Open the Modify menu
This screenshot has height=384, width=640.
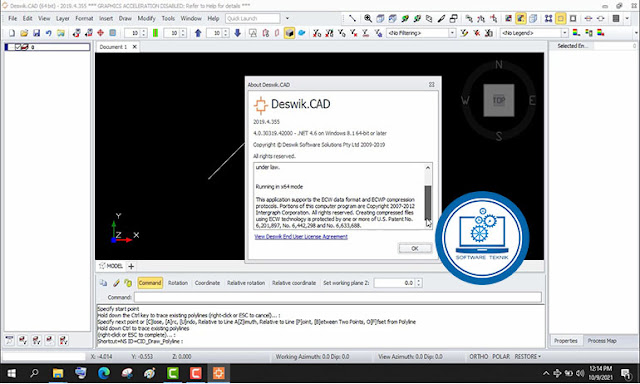tap(146, 18)
